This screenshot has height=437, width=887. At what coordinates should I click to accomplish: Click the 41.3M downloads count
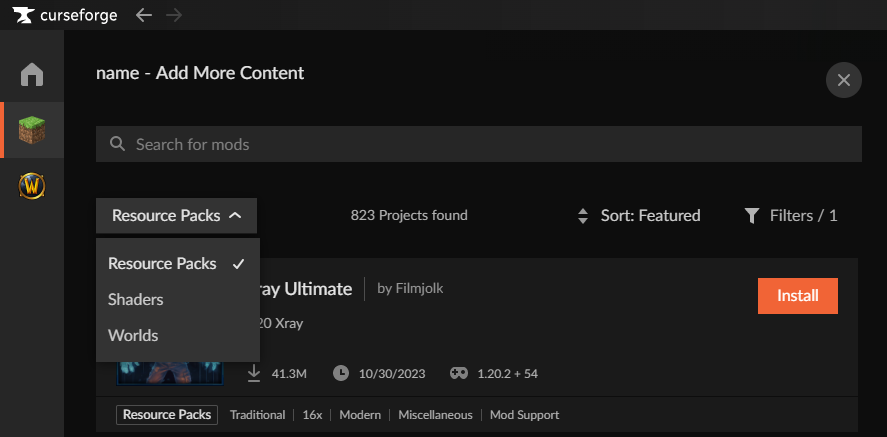pos(289,374)
